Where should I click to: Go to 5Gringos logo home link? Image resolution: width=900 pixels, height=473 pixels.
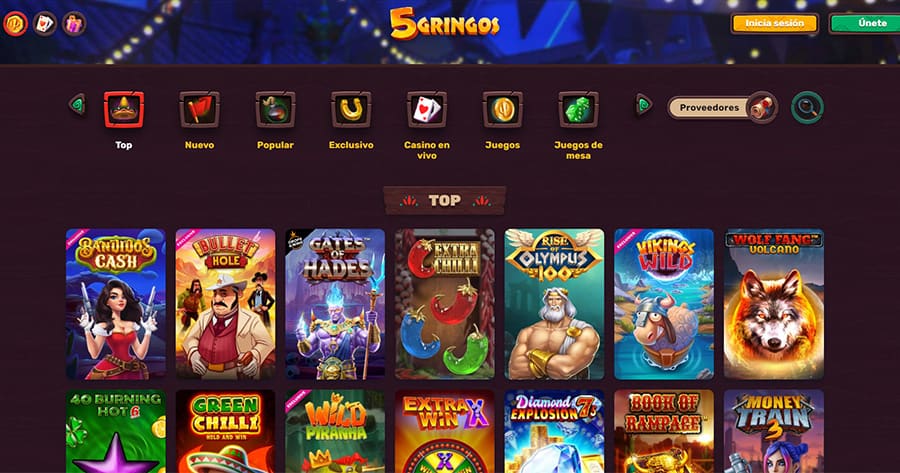click(445, 24)
